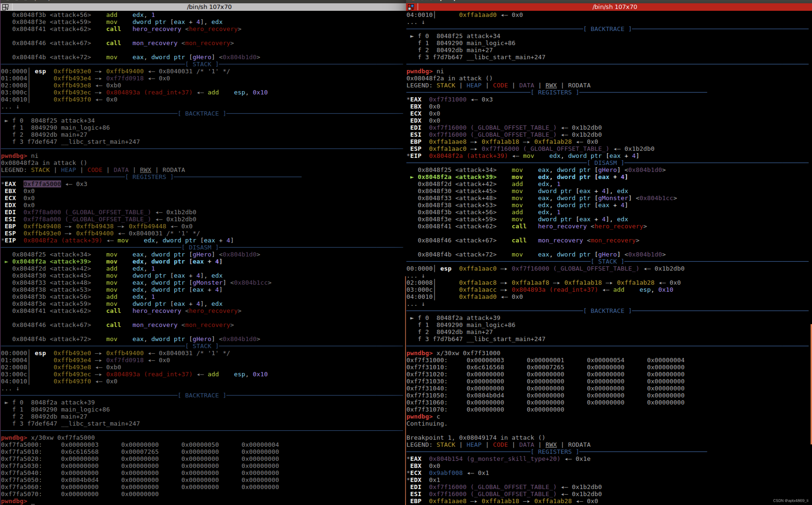Click frame 'f 0 8048f25 attack+34' in right pane

455,36
